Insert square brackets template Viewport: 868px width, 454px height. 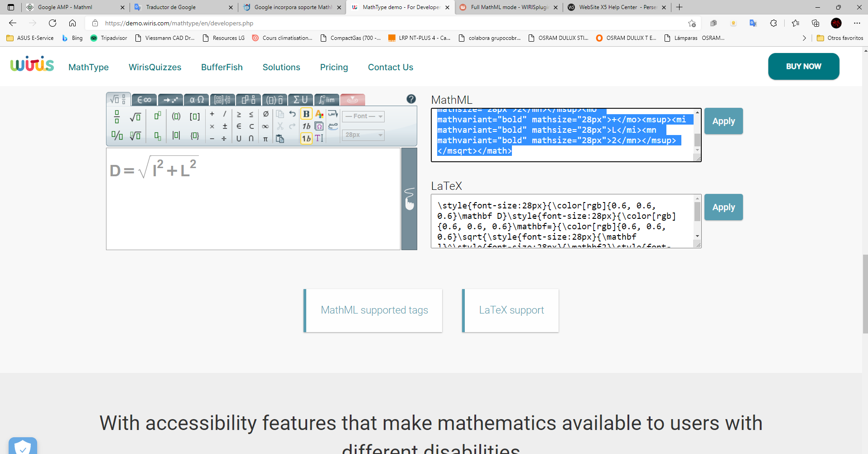coord(195,116)
